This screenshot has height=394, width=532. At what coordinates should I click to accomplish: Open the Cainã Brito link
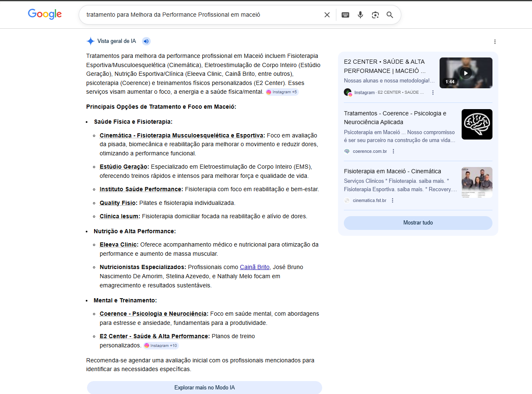(x=255, y=267)
